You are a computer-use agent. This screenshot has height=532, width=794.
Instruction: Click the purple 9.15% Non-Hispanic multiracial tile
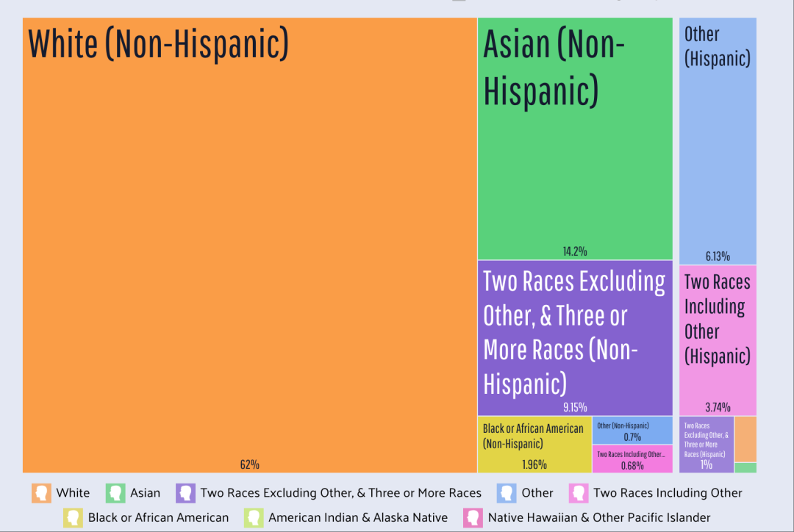point(575,337)
